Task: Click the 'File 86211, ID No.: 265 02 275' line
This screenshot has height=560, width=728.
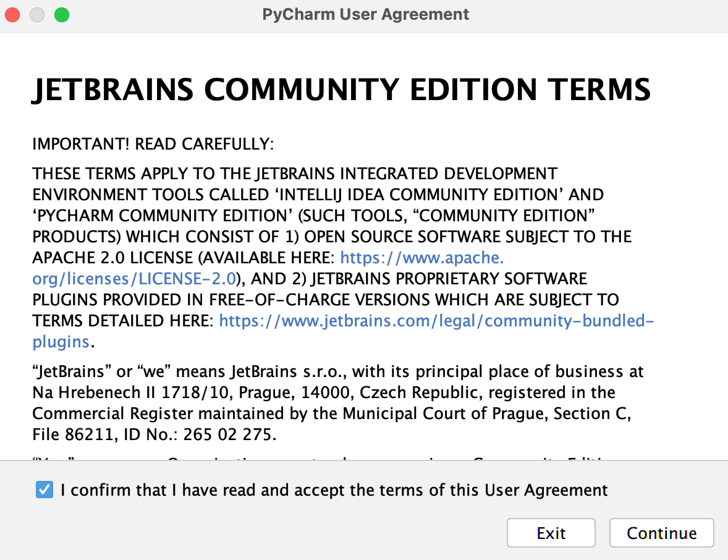Action: (x=153, y=435)
